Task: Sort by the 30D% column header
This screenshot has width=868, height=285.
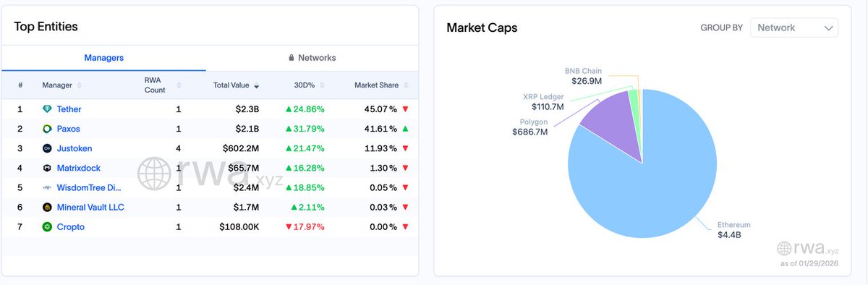Action: [304, 85]
